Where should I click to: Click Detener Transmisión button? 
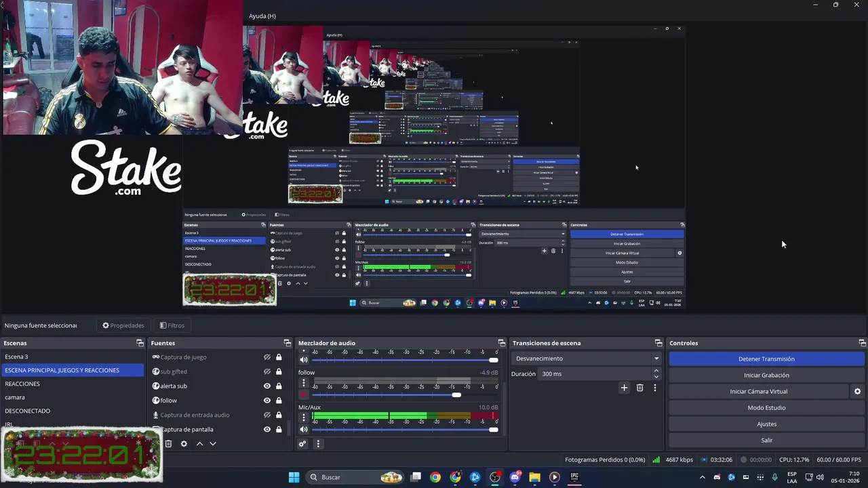pyautogui.click(x=766, y=359)
